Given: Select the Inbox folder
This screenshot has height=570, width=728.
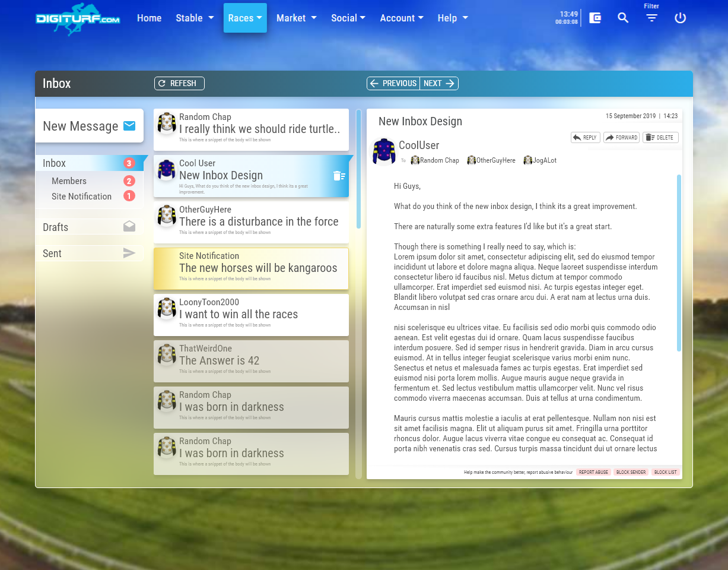Looking at the screenshot, I should (90, 163).
